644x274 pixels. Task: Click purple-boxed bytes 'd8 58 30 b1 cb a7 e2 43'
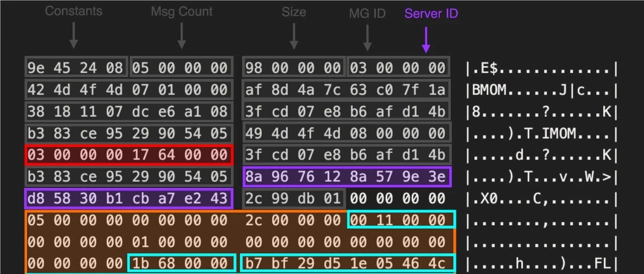[129, 198]
